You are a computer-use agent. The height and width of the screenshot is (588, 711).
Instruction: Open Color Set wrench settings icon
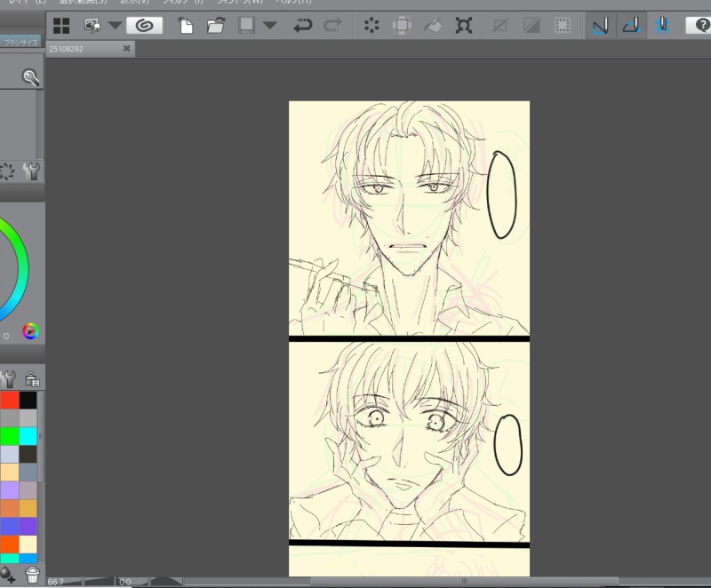9,378
